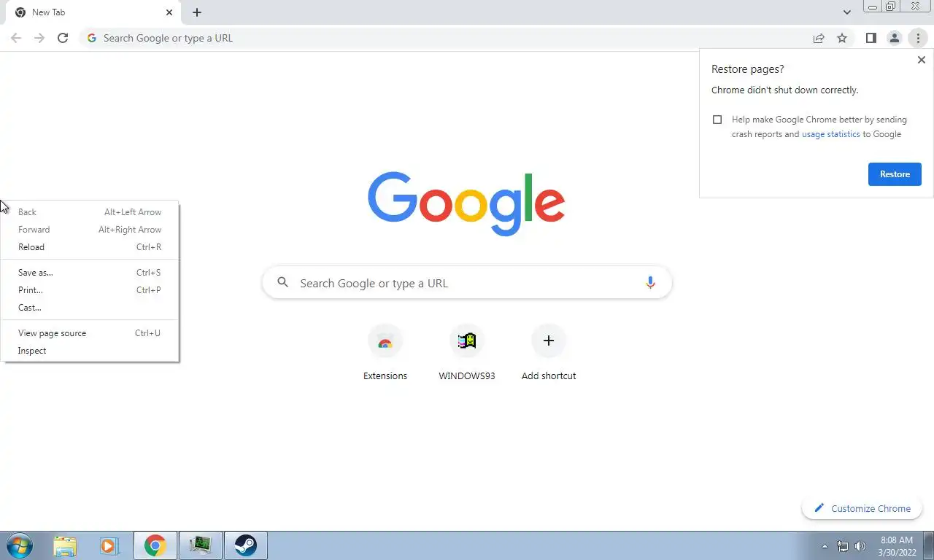Open Steam from the taskbar
Screen dimensions: 934x560
click(245, 545)
